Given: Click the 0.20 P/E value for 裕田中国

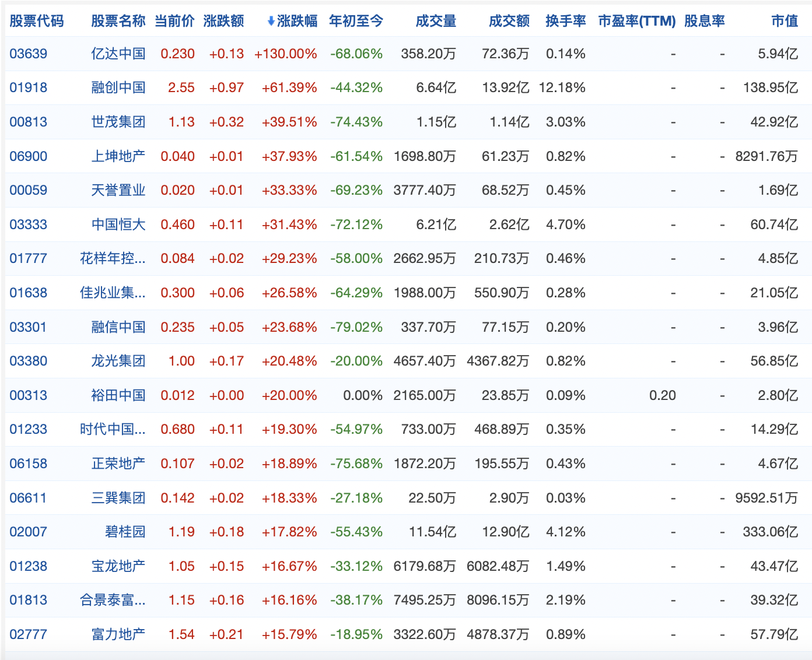Looking at the screenshot, I should tap(663, 395).
